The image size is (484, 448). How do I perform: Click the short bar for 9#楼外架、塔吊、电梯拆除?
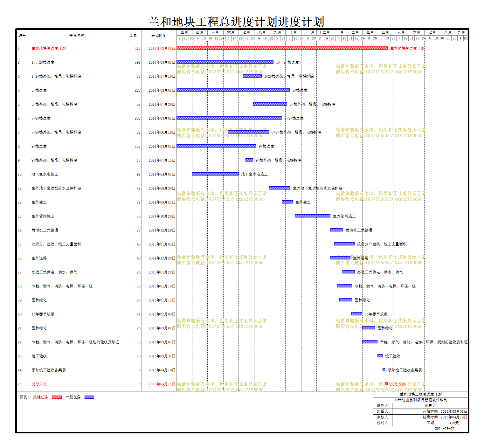coord(249,160)
